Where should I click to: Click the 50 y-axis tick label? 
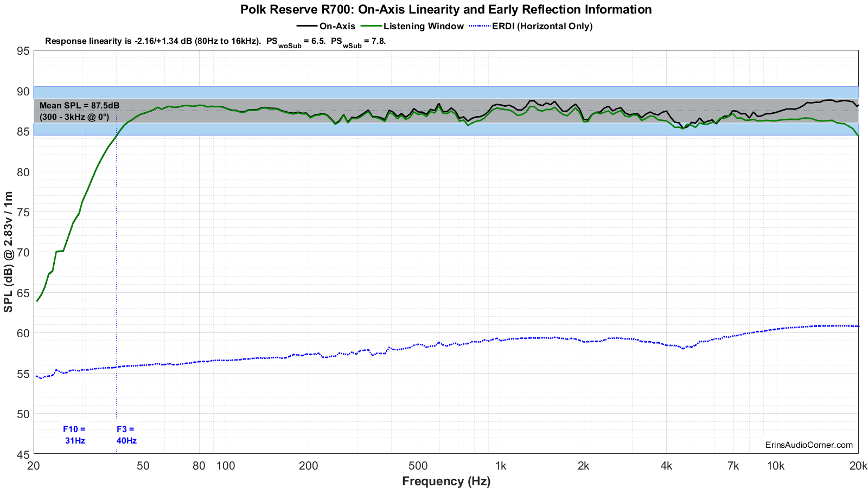point(23,414)
